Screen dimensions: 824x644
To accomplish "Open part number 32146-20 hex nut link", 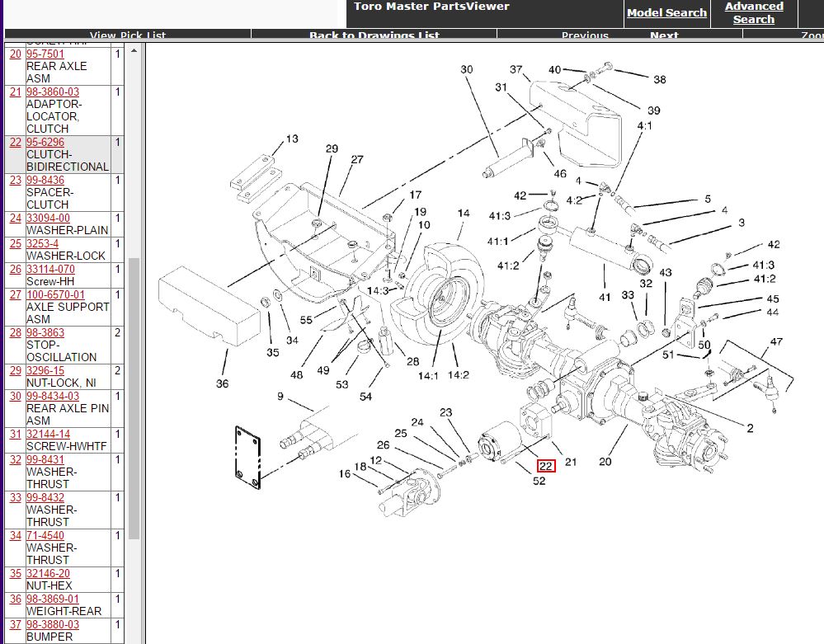I will pyautogui.click(x=48, y=574).
